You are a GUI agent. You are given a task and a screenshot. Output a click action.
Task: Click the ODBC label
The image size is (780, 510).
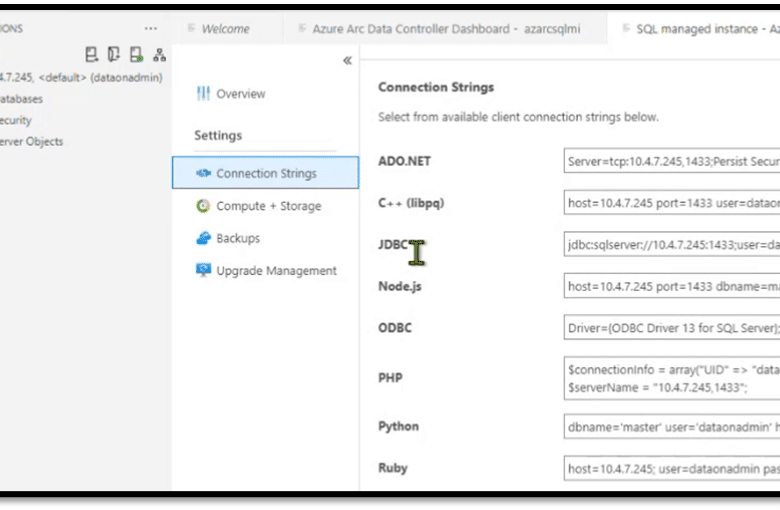coord(395,328)
